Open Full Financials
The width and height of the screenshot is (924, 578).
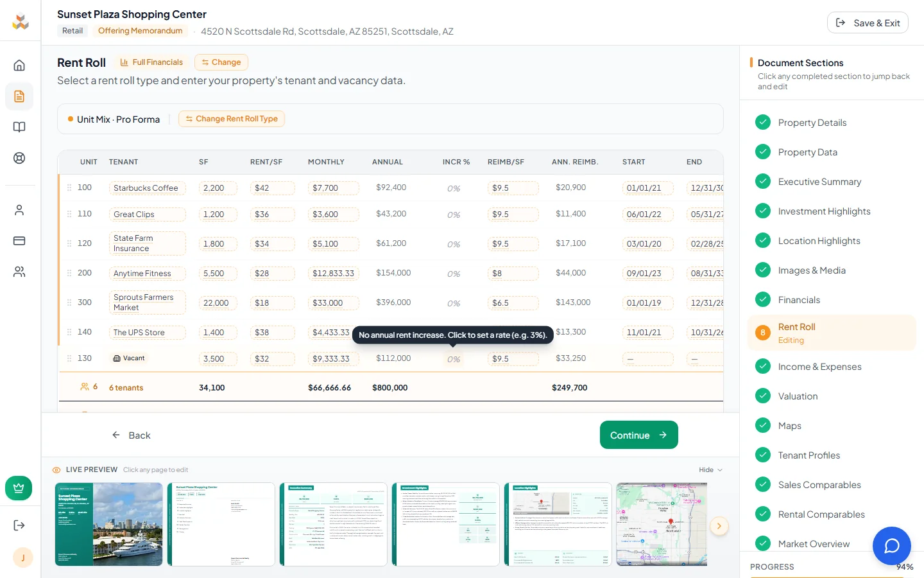click(151, 62)
